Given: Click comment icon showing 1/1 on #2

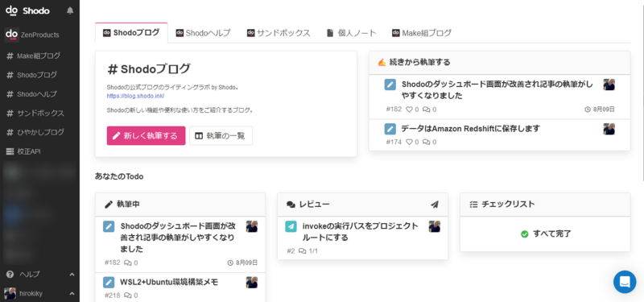Looking at the screenshot, I should tap(303, 250).
